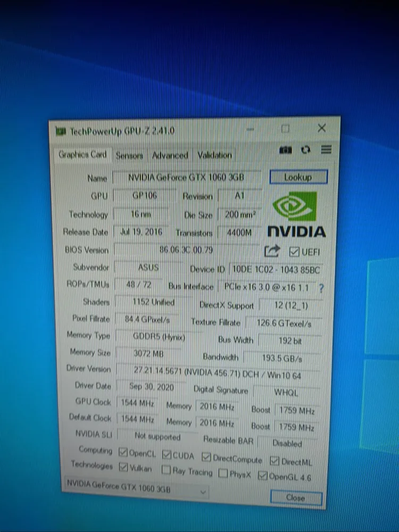Click the Technology value 16 nm
Image resolution: width=399 pixels, height=532 pixels.
pyautogui.click(x=141, y=214)
